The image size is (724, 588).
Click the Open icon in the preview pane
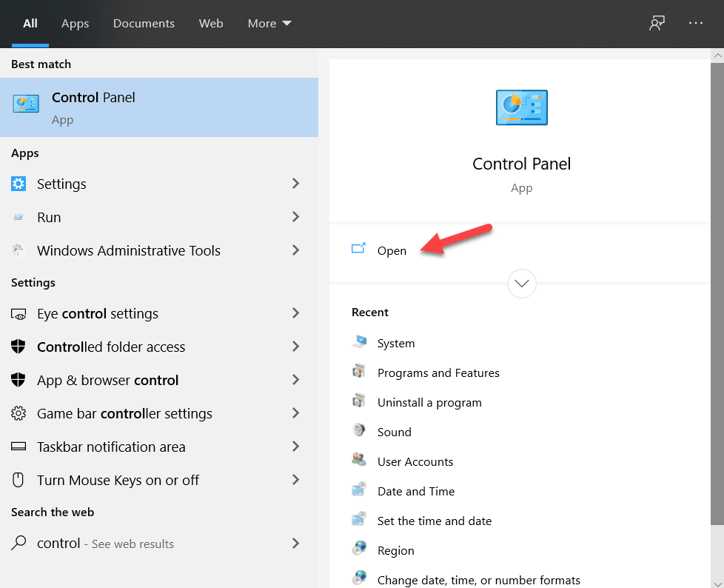pyautogui.click(x=359, y=249)
